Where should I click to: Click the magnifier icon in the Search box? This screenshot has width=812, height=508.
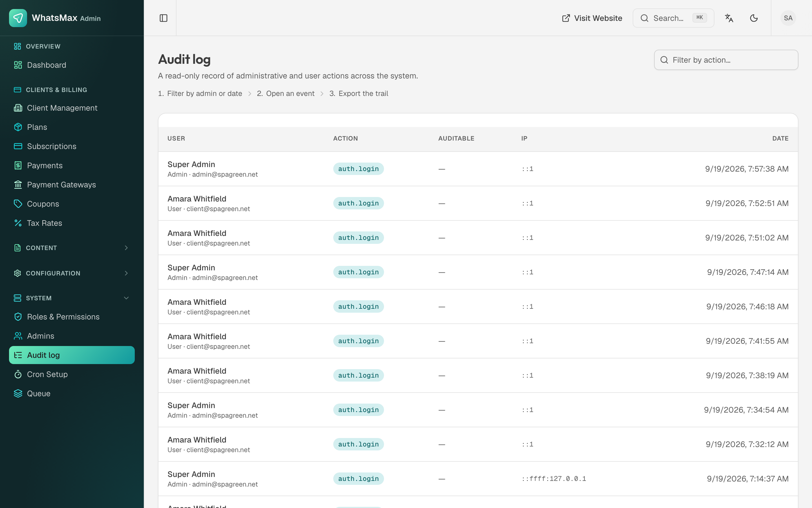coord(644,18)
